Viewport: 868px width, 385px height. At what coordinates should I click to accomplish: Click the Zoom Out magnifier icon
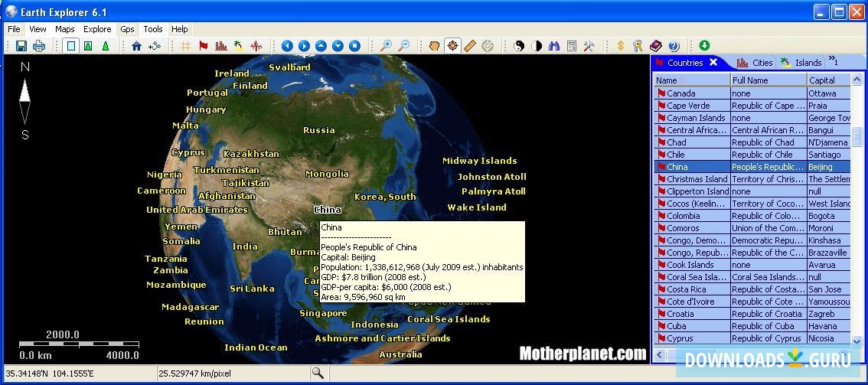(404, 46)
